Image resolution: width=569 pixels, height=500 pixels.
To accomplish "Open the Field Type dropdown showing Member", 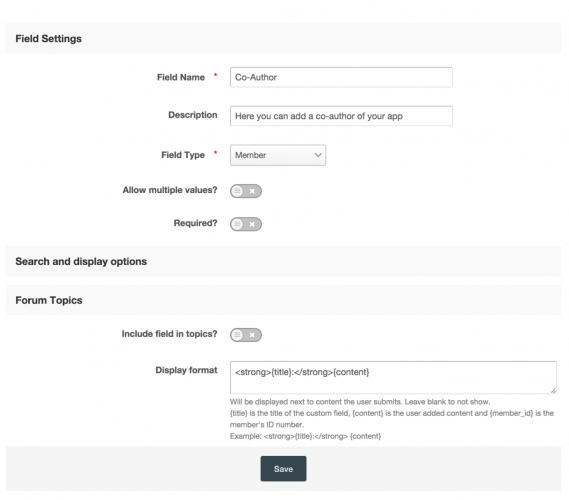I will coord(278,155).
